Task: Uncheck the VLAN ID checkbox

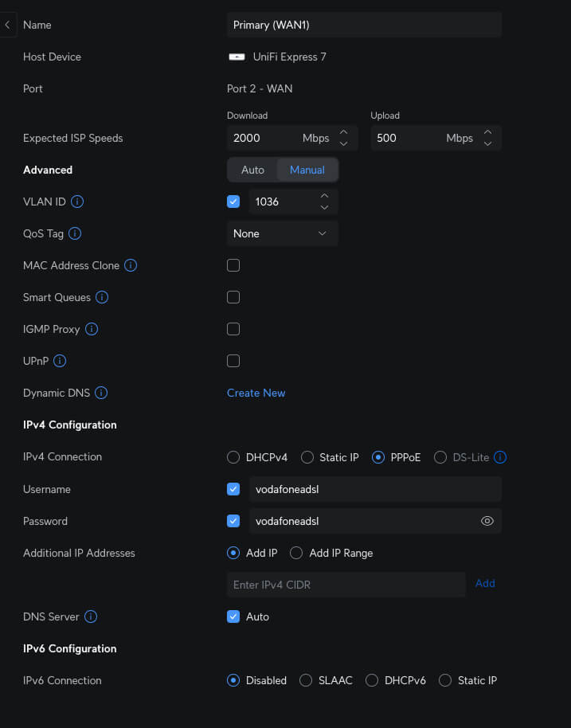Action: coord(233,202)
